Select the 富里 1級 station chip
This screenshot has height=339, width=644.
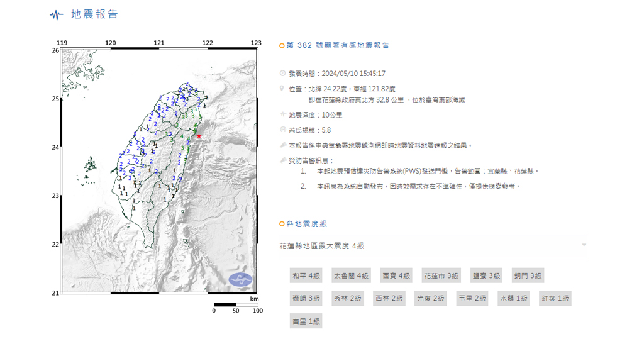click(306, 321)
